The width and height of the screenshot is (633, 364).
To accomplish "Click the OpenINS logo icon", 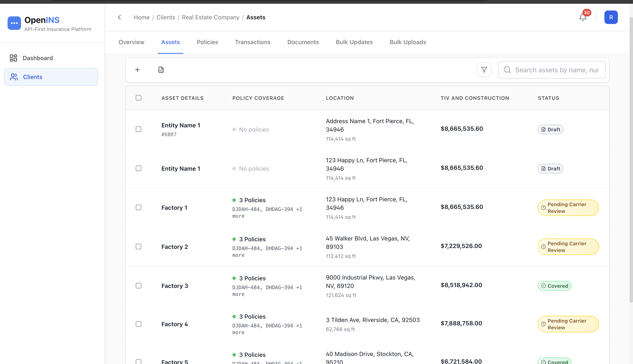I will pos(14,23).
